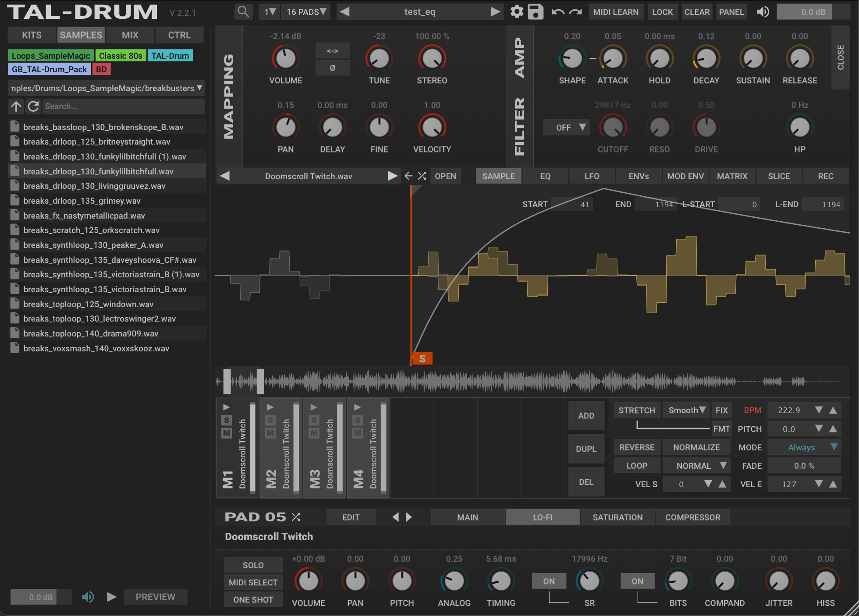The height and width of the screenshot is (616, 859).
Task: Open the filter type OFF dropdown
Action: pos(567,127)
